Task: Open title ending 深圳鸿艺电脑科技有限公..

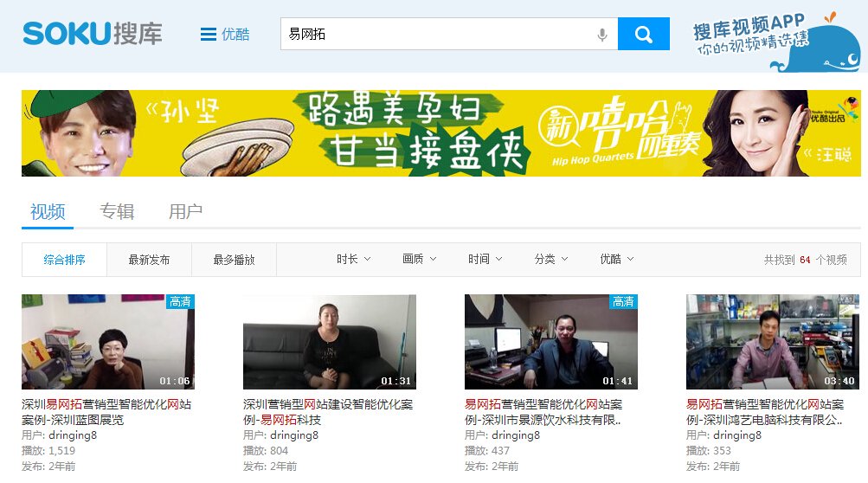Action: pos(765,412)
